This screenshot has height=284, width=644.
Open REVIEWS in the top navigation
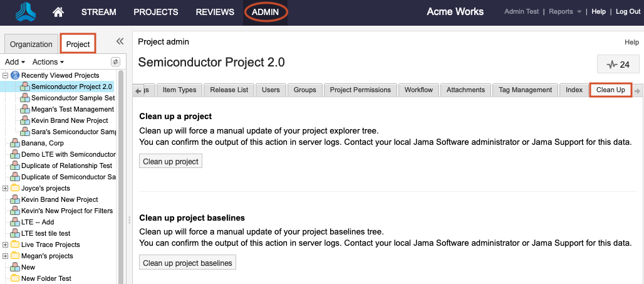point(215,12)
